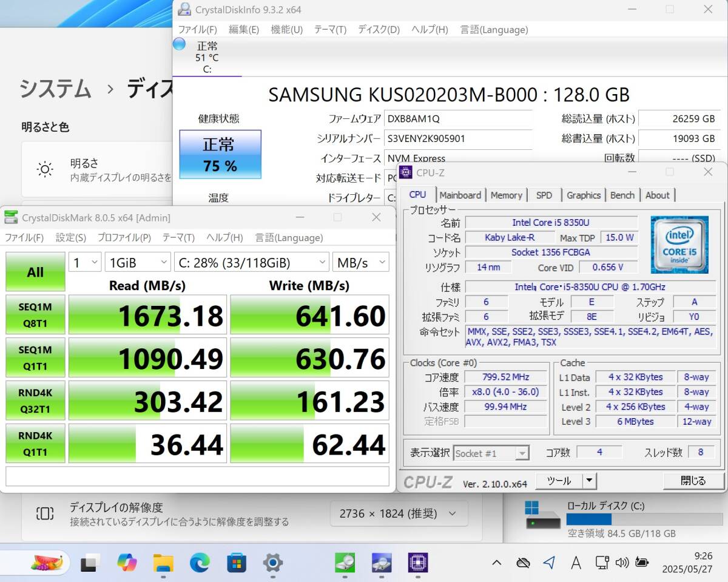Switch to CPU-Z via its taskbar icon
The image size is (728, 582).
(x=418, y=563)
